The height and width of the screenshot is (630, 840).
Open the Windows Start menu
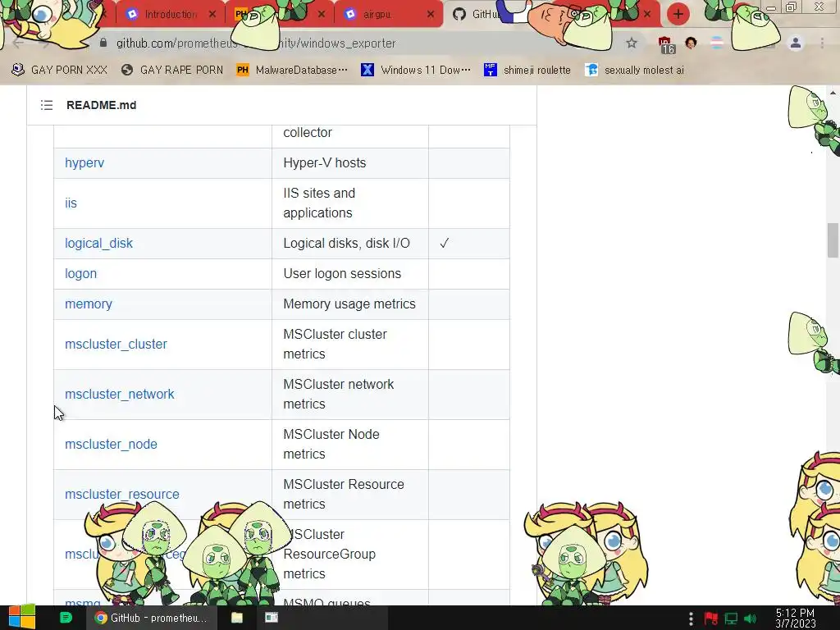[x=21, y=618]
